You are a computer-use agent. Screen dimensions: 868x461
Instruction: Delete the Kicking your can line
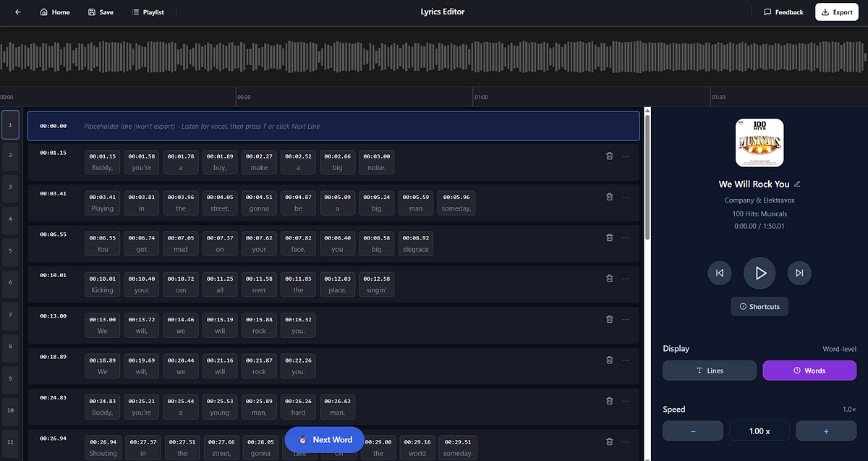(x=609, y=278)
